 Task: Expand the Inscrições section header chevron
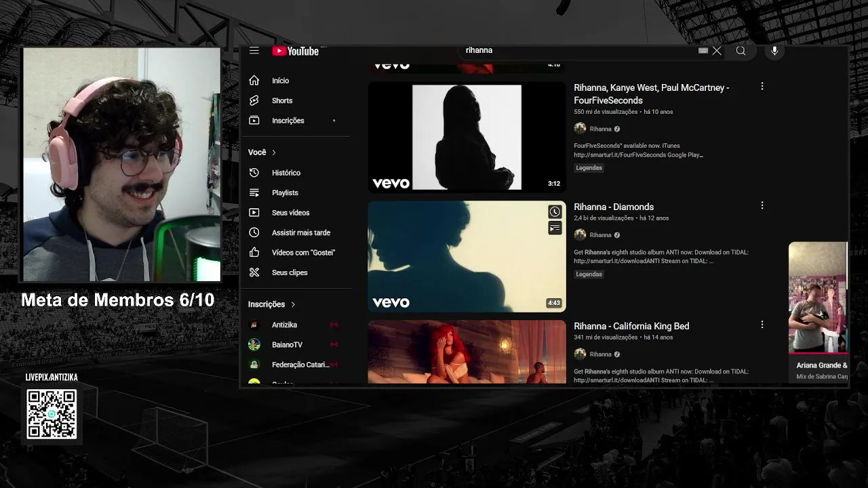click(x=293, y=304)
